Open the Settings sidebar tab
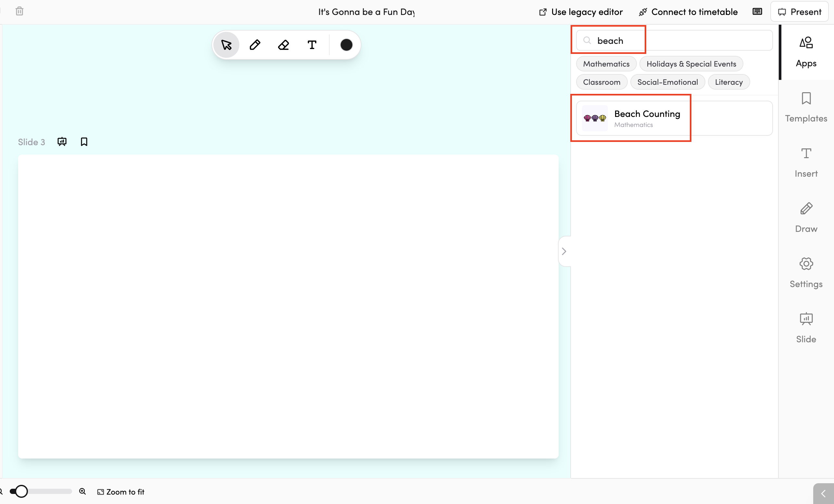This screenshot has height=504, width=834. click(x=806, y=273)
